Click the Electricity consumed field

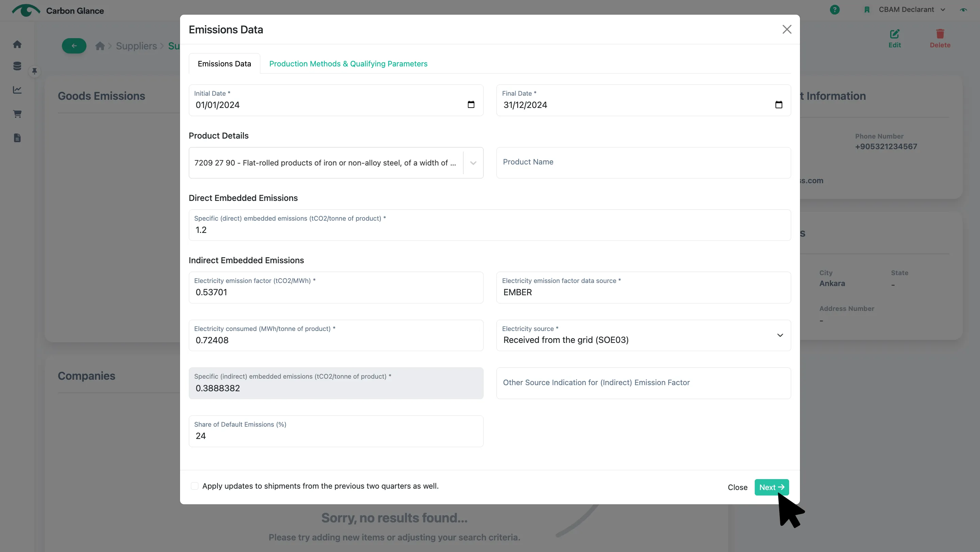coord(336,335)
